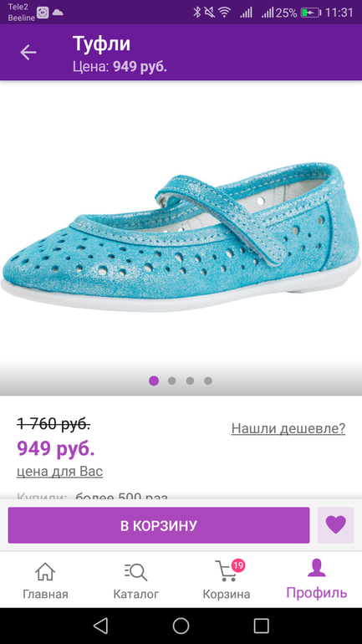Open the Корзина cart tab
Viewport: 362px width, 644px height.
click(227, 580)
